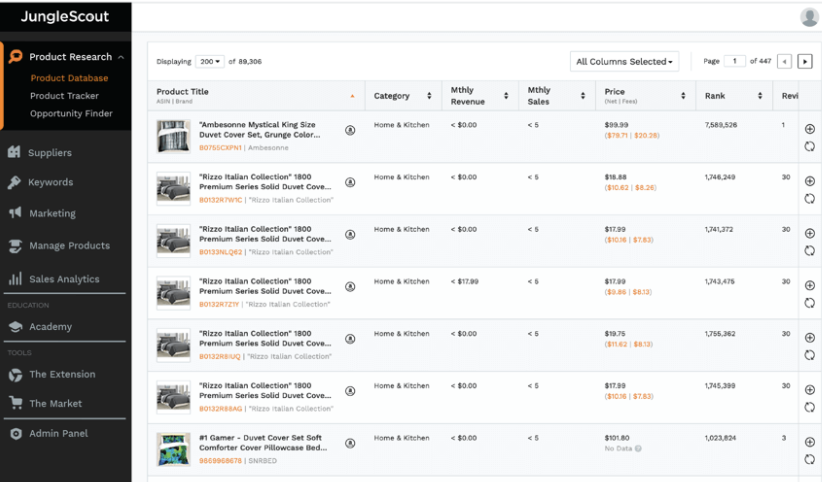Viewport: 822px width, 482px height.
Task: Open ASIN link B0132R7W1C
Action: pos(220,200)
